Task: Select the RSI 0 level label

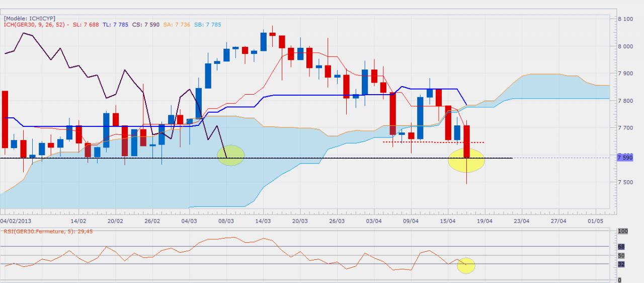Action: coord(619,280)
